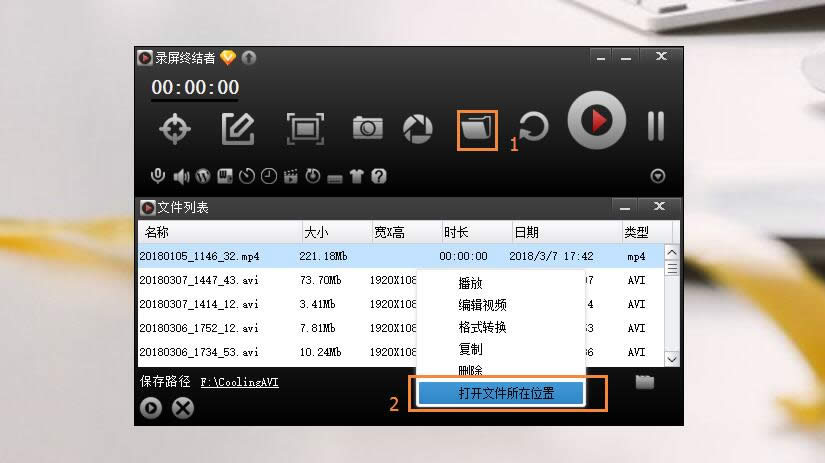The height and width of the screenshot is (463, 825).
Task: Click the 2018/3/7 17:42 date cell
Action: [x=551, y=256]
